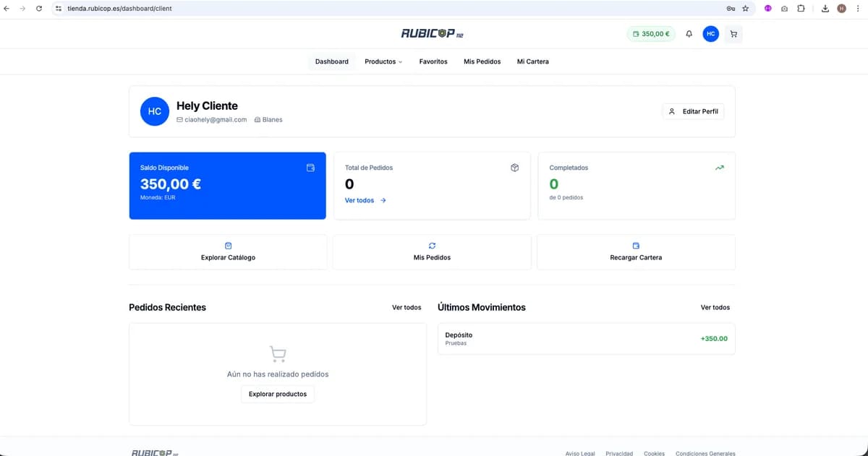Open the notifications bell icon
The image size is (868, 456).
click(x=689, y=34)
